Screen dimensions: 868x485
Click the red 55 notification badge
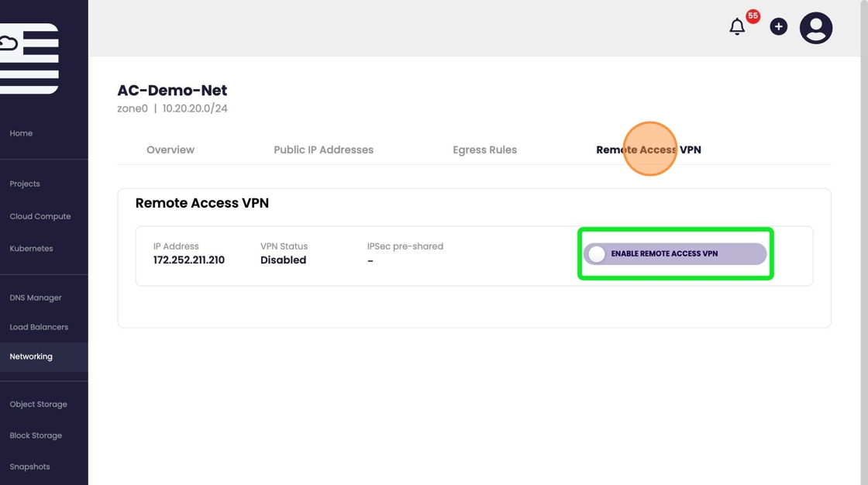coord(753,16)
